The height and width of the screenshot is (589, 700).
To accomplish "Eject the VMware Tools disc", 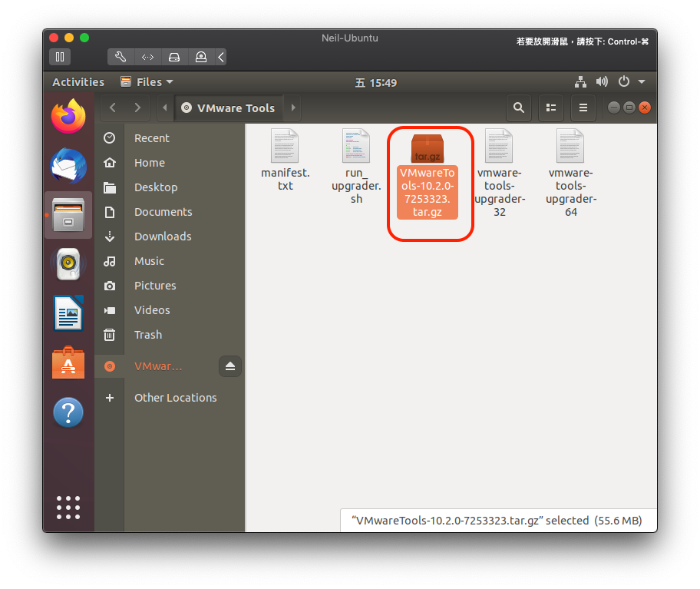I will [230, 366].
